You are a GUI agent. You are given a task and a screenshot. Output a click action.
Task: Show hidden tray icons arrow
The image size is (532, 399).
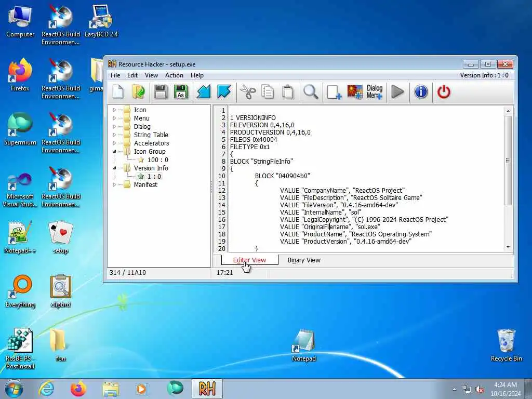[x=454, y=390]
